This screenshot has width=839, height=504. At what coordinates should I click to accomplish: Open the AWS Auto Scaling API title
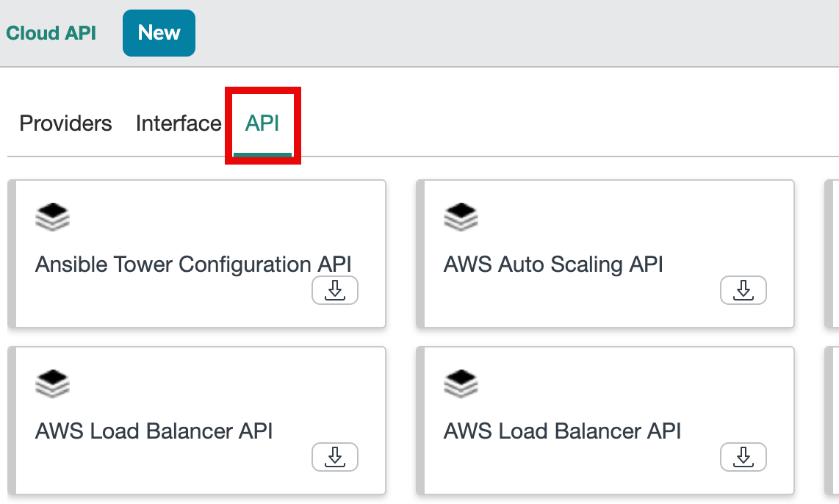[553, 264]
